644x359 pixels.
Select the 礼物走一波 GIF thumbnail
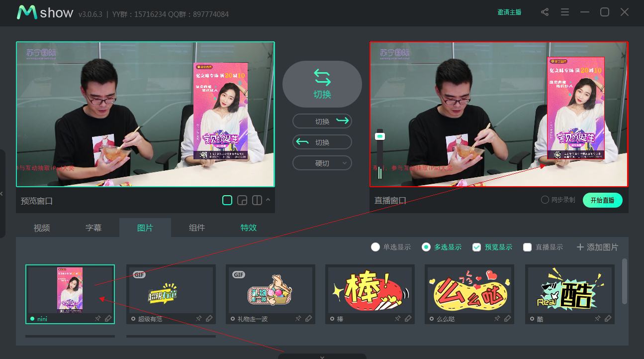click(271, 290)
